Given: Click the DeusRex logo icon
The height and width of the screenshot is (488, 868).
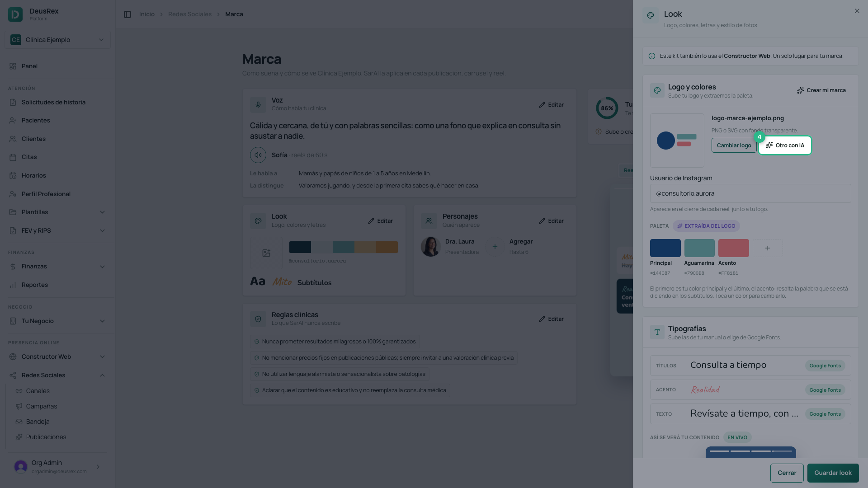Looking at the screenshot, I should (x=15, y=14).
